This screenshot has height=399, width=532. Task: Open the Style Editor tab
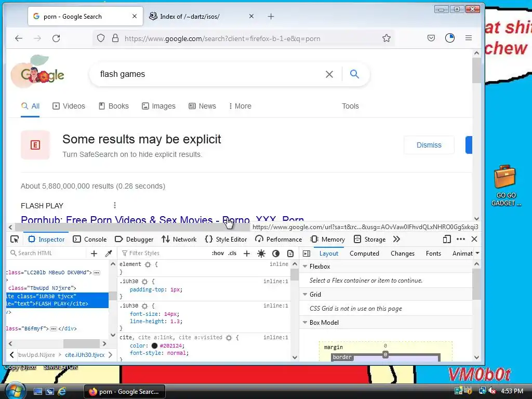pyautogui.click(x=226, y=239)
